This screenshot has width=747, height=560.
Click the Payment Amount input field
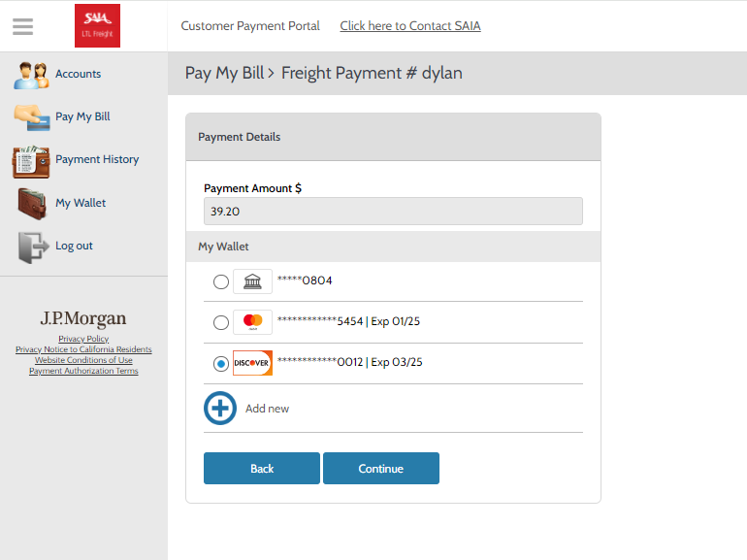pyautogui.click(x=393, y=212)
